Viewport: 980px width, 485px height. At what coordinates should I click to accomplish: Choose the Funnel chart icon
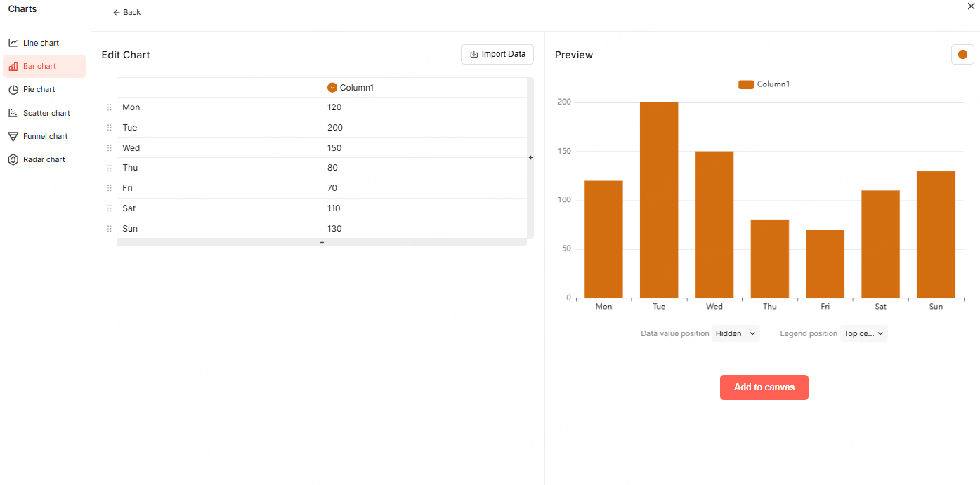click(13, 135)
